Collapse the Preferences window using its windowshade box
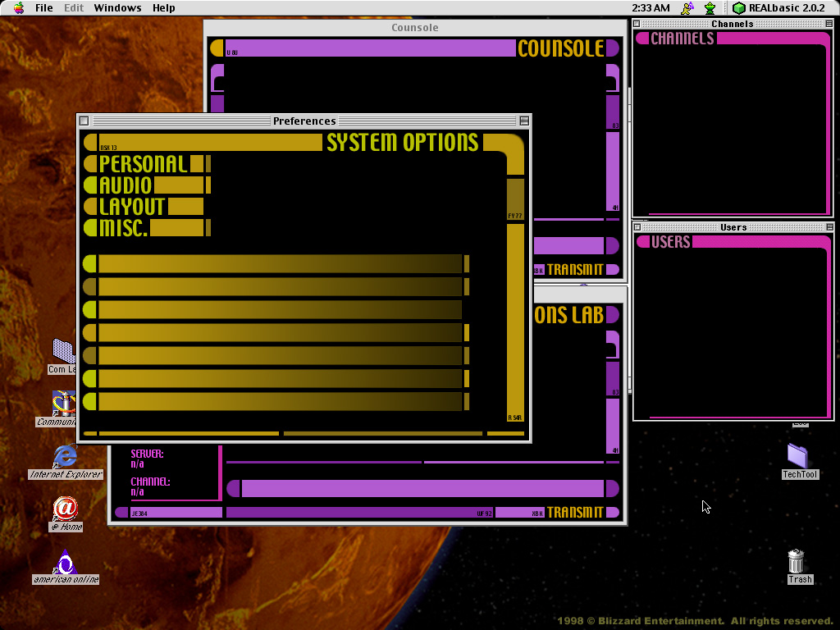This screenshot has width=840, height=630. pyautogui.click(x=524, y=121)
